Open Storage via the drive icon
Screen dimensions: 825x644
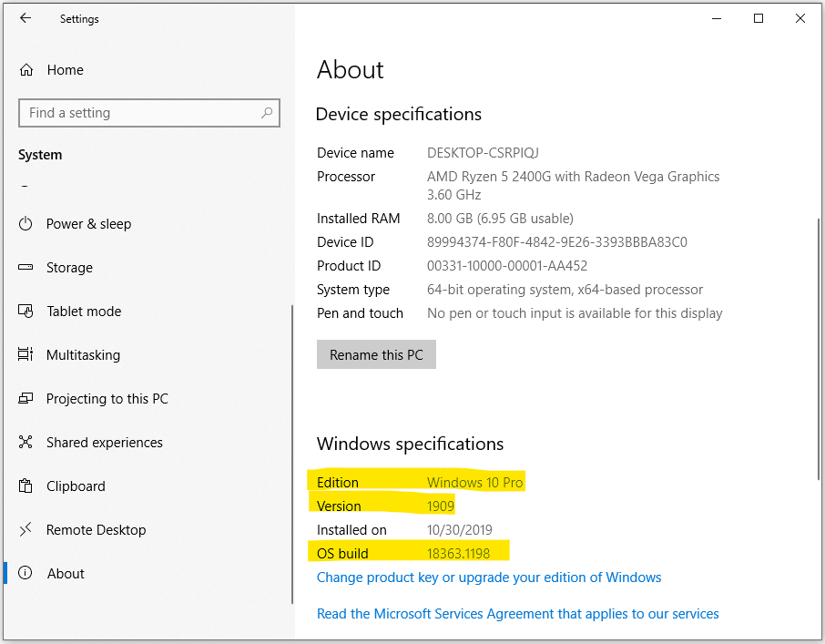(25, 267)
